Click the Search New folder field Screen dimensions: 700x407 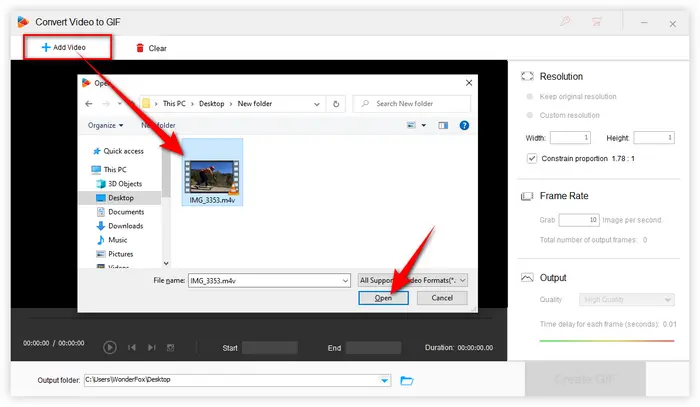[411, 104]
